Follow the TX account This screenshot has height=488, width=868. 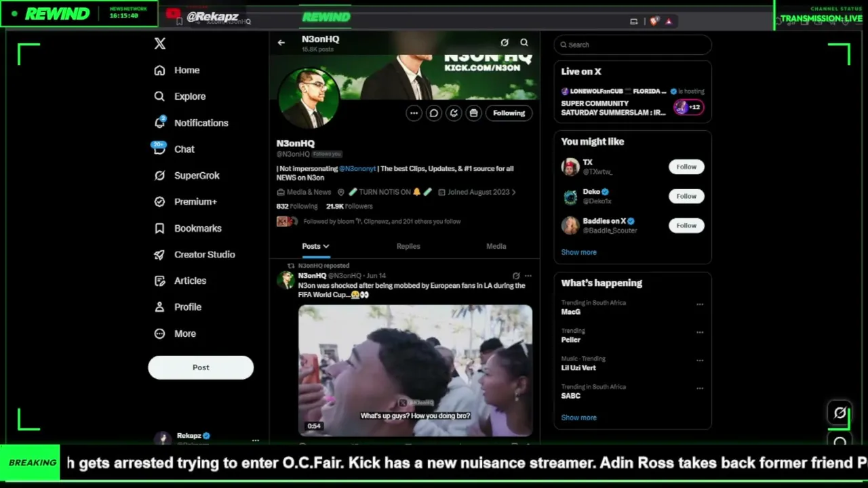686,167
